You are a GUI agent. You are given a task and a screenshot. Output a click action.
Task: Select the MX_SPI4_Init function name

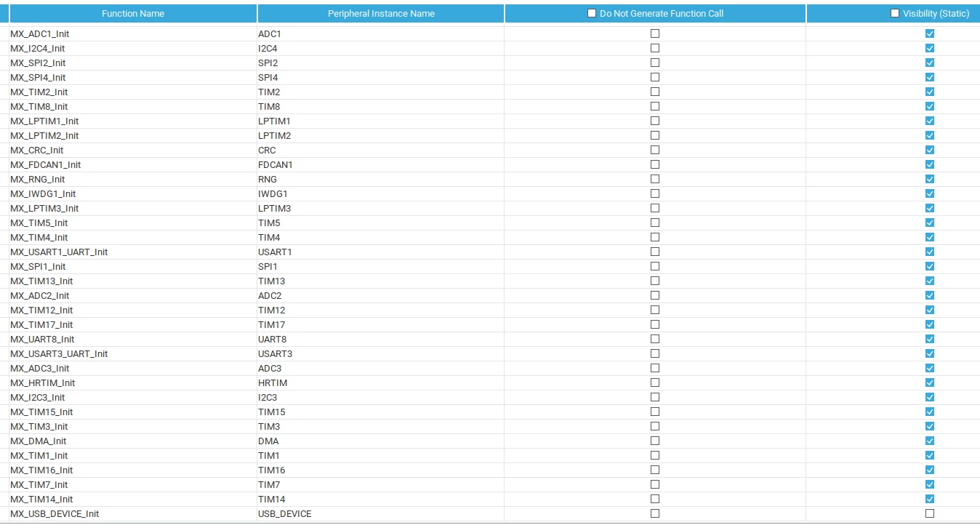point(38,77)
